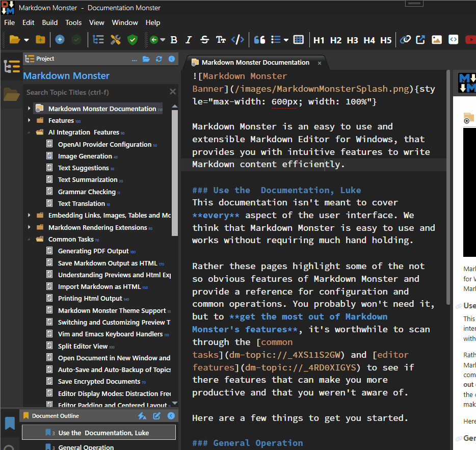The image size is (476, 450).
Task: Insert an image using the picture icon
Action: (437, 40)
